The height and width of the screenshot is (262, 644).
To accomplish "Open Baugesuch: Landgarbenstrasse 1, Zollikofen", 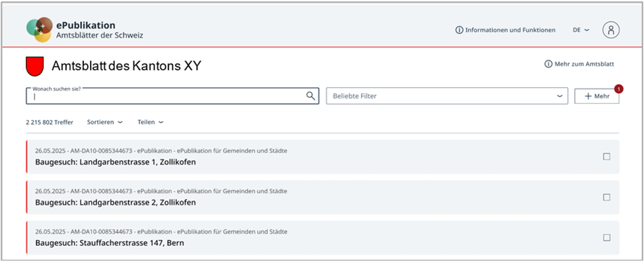I will pos(115,162).
